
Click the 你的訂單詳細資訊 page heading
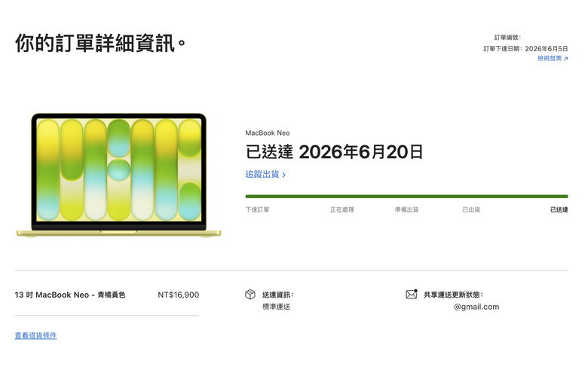point(100,43)
